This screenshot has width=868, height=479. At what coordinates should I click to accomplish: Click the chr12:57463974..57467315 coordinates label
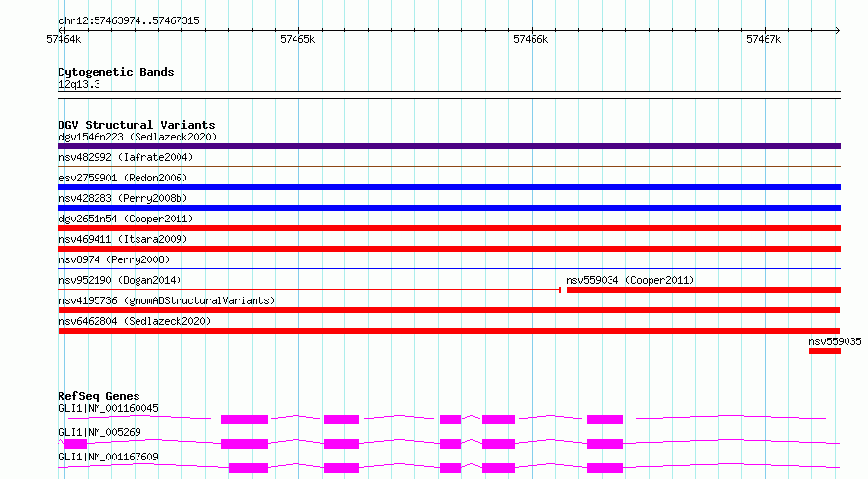(x=129, y=20)
